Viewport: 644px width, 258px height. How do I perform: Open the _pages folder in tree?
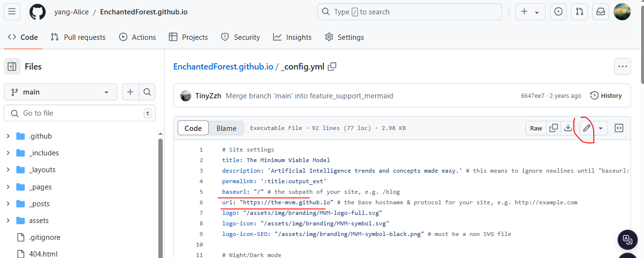point(40,187)
